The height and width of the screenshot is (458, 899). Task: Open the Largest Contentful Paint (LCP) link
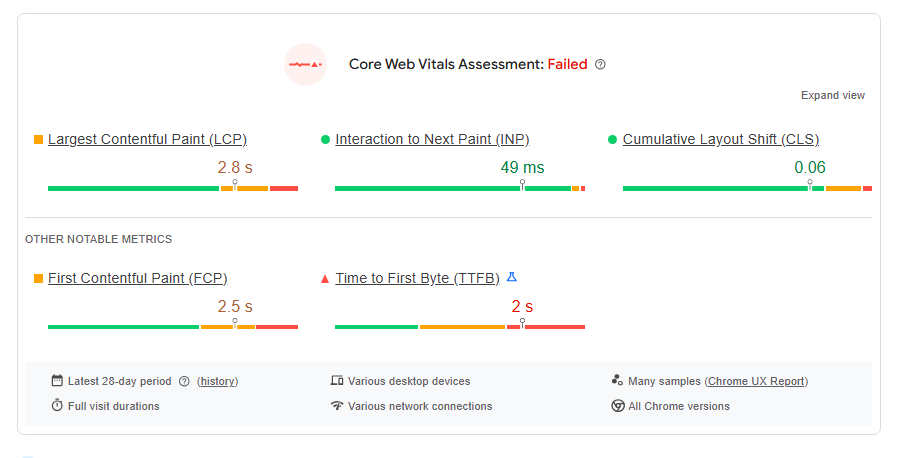(x=147, y=139)
